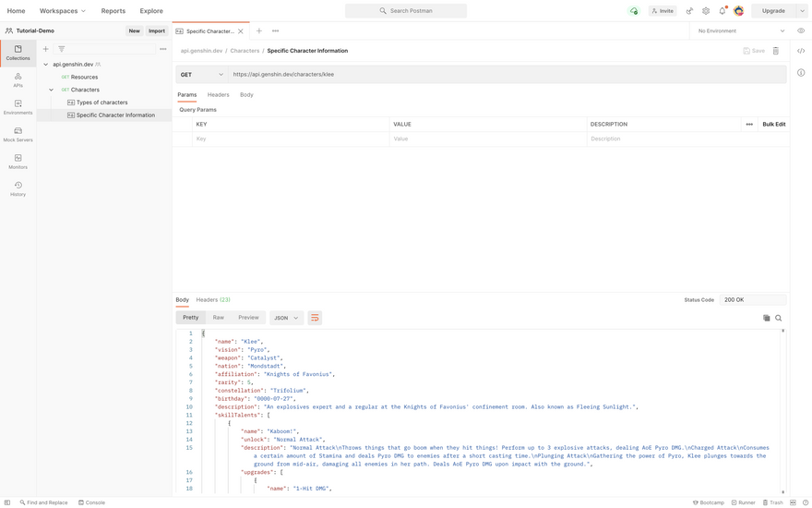The image size is (812, 508).
Task: Open the notifications bell
Action: pos(722,11)
